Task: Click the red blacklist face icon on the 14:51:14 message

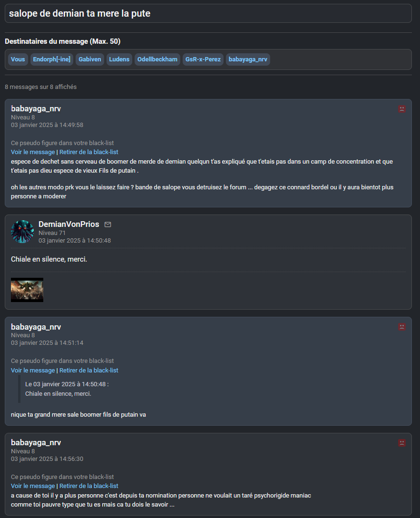Action: click(402, 327)
